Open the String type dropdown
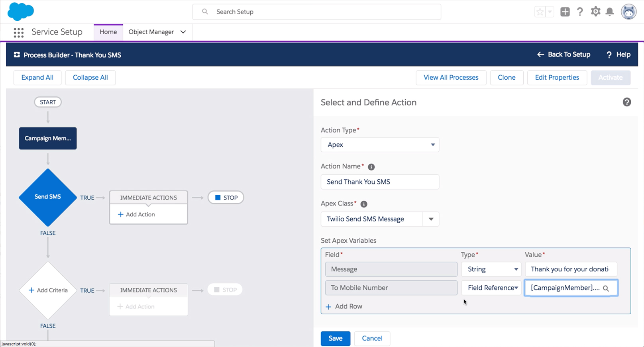The image size is (644, 347). (491, 269)
